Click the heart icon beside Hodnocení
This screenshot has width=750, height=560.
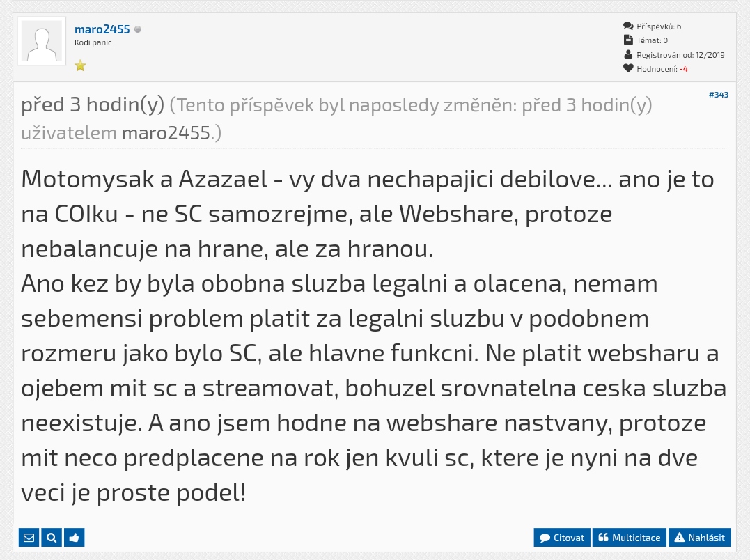coord(628,68)
